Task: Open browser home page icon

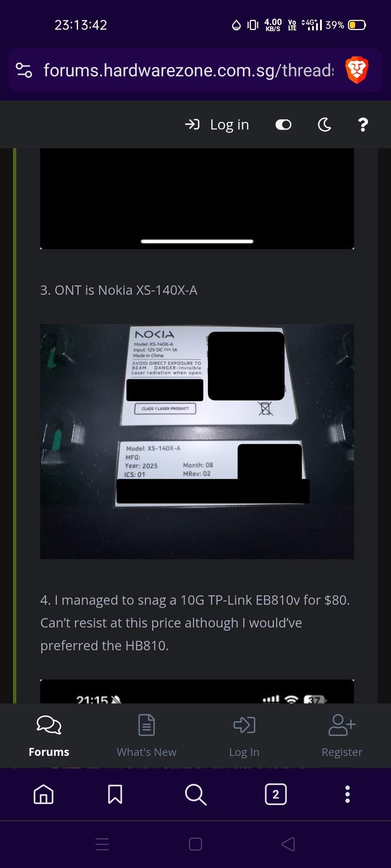Action: (x=43, y=794)
